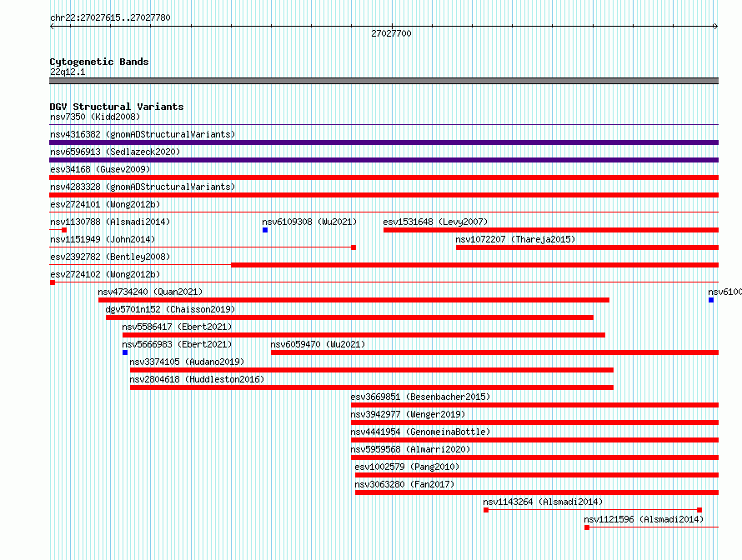Select the esv34168 red variant bar

(384, 177)
